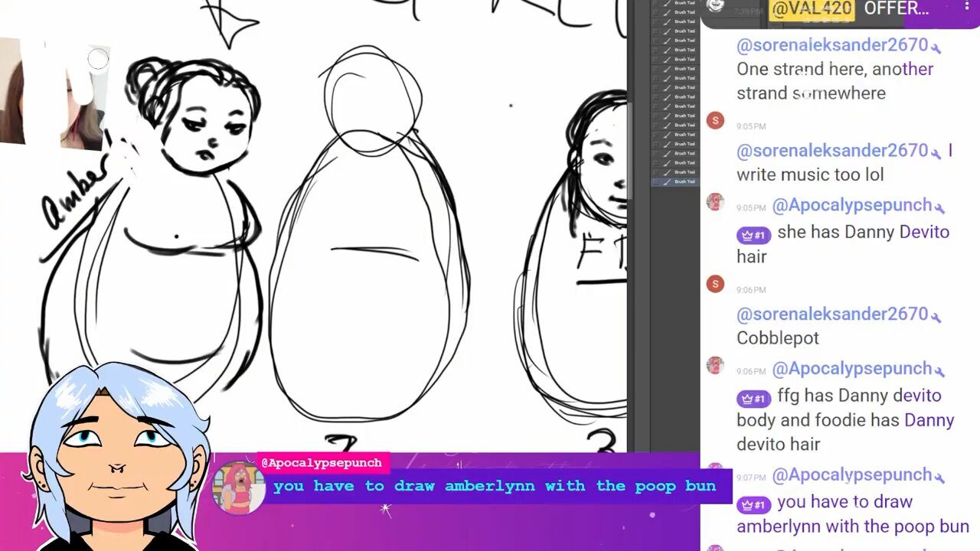
Task: Click the 9:06PM timestamp beside the S avatar
Action: pyautogui.click(x=751, y=290)
